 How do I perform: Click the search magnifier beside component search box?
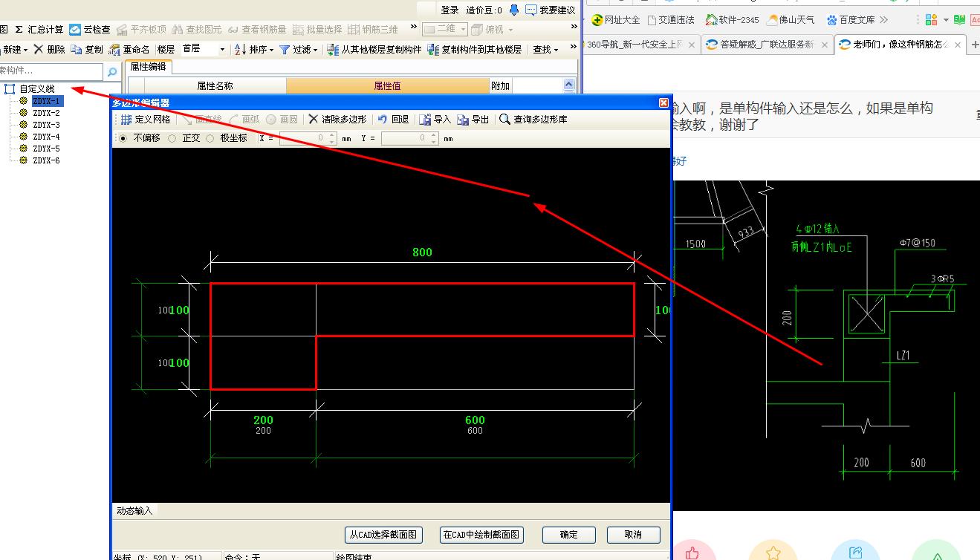pyautogui.click(x=112, y=72)
